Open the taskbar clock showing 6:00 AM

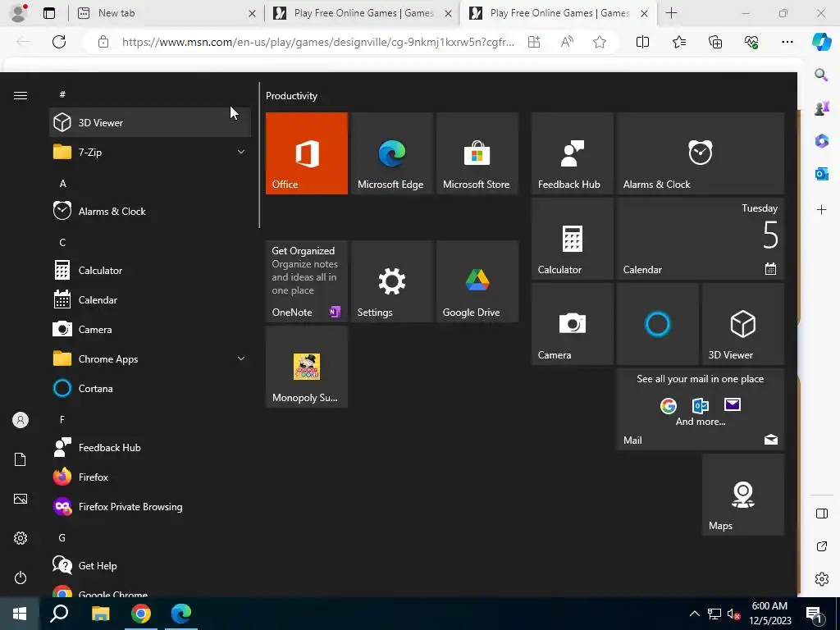tap(769, 614)
